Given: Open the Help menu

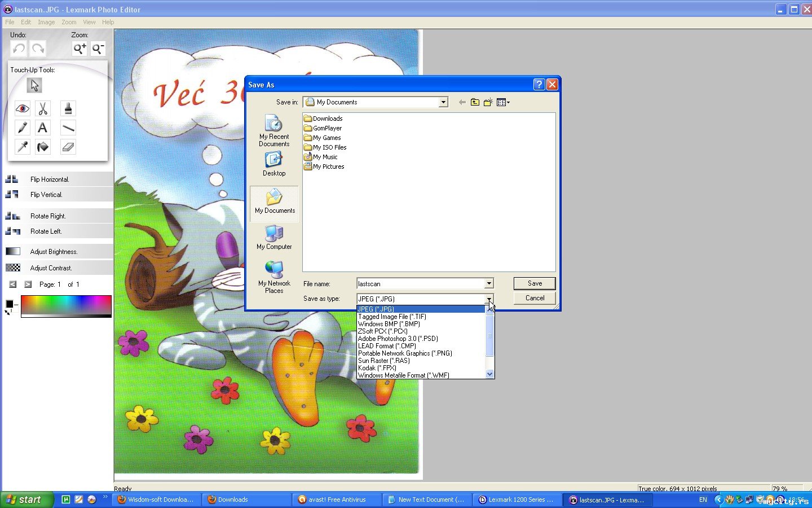Looking at the screenshot, I should (x=108, y=22).
